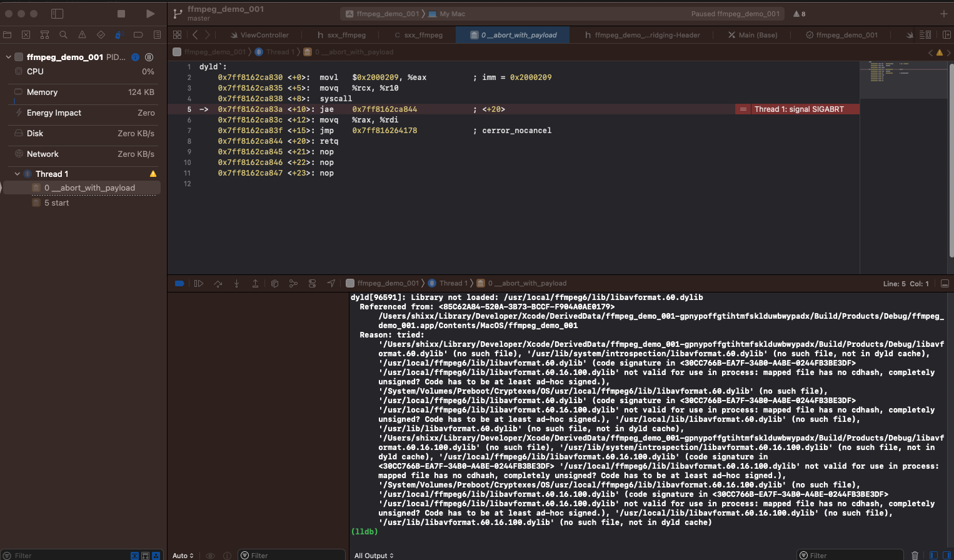
Task: Go back in editor history
Action: tap(195, 35)
